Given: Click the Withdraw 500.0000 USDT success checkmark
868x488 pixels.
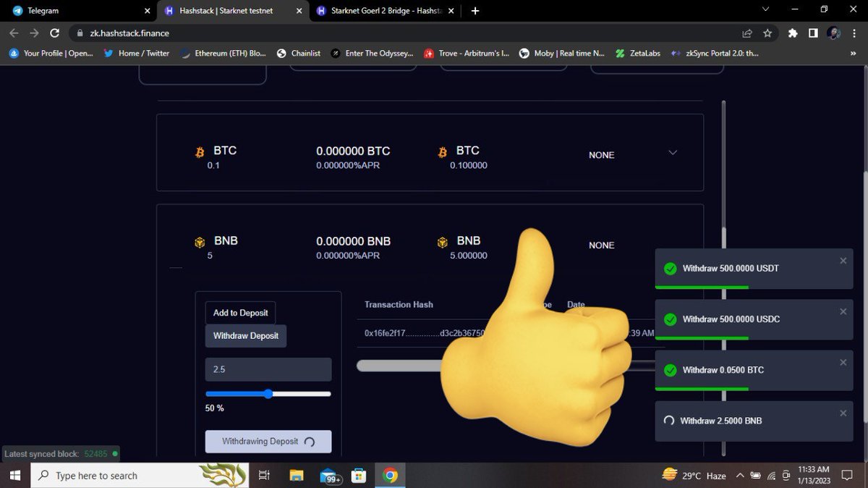Looking at the screenshot, I should click(670, 269).
